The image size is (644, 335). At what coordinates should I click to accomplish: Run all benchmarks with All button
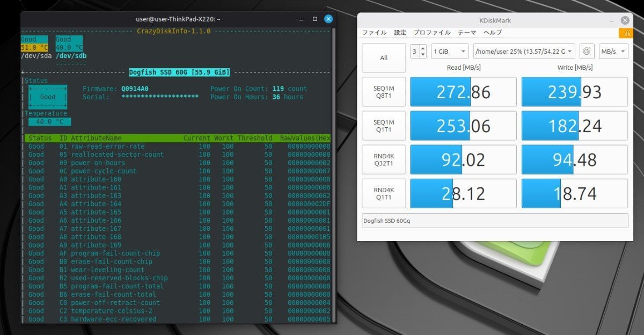tap(384, 58)
